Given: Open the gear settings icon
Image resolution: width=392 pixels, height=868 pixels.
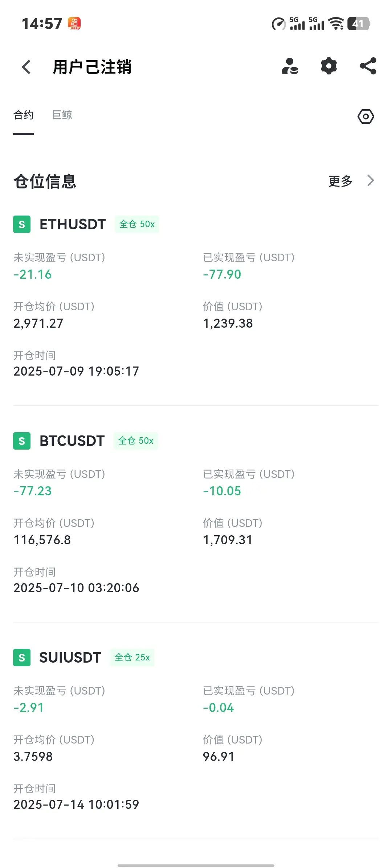Looking at the screenshot, I should pos(329,66).
